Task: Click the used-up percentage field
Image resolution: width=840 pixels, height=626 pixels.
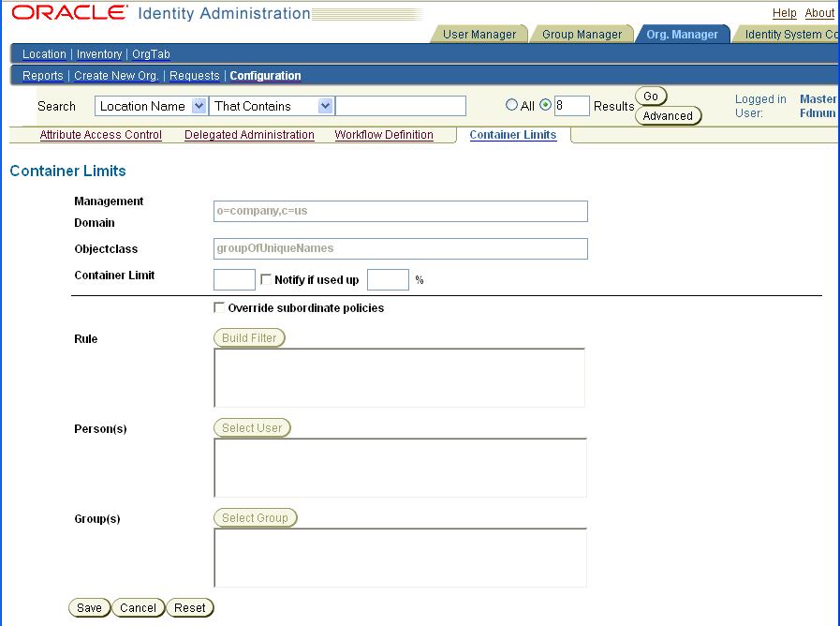Action: pyautogui.click(x=388, y=280)
